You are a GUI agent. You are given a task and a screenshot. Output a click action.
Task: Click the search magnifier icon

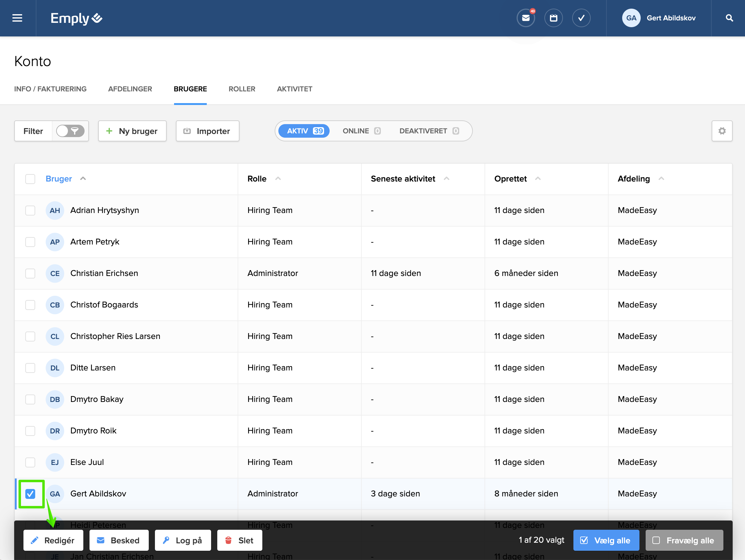[729, 18]
